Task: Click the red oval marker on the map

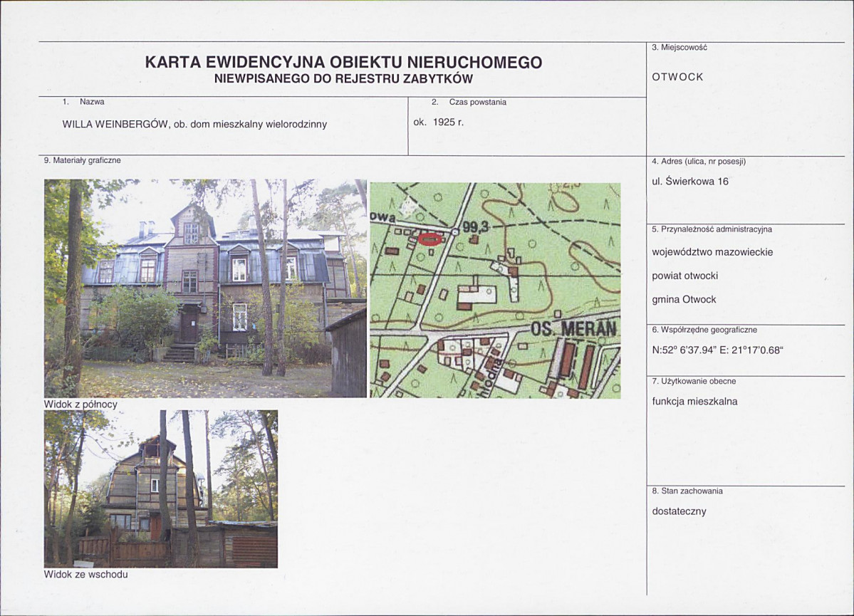Action: pos(432,239)
